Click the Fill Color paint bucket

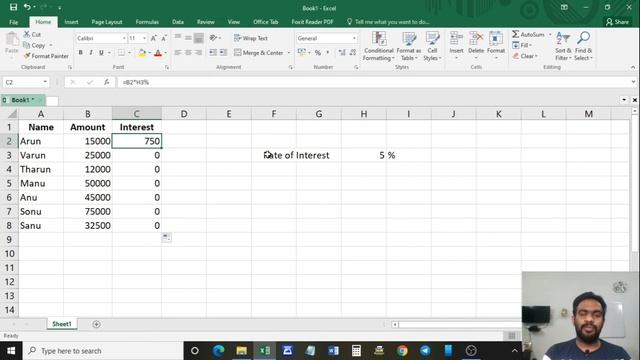[142, 53]
